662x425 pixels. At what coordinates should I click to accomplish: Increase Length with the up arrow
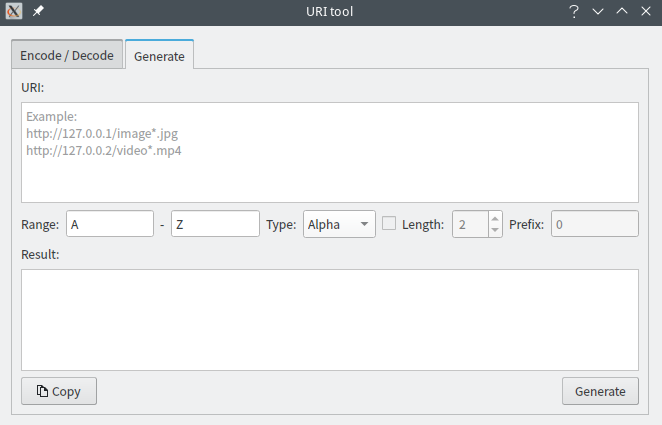coord(495,219)
